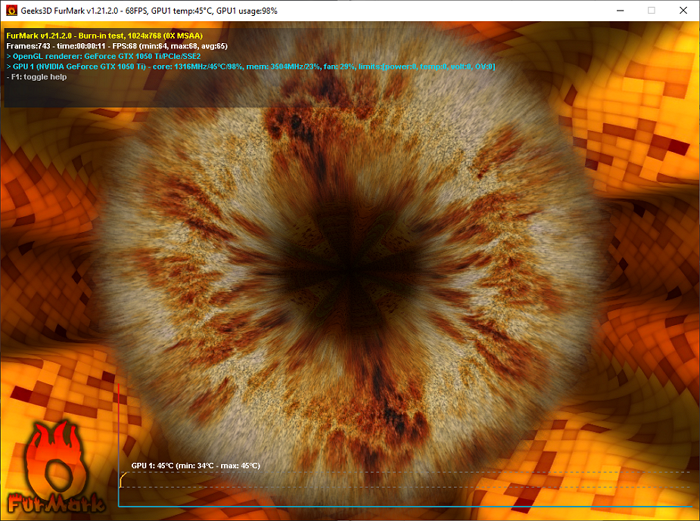Viewport: 700px width, 521px height.
Task: Click the FurMark app icon in title bar
Action: [x=11, y=10]
